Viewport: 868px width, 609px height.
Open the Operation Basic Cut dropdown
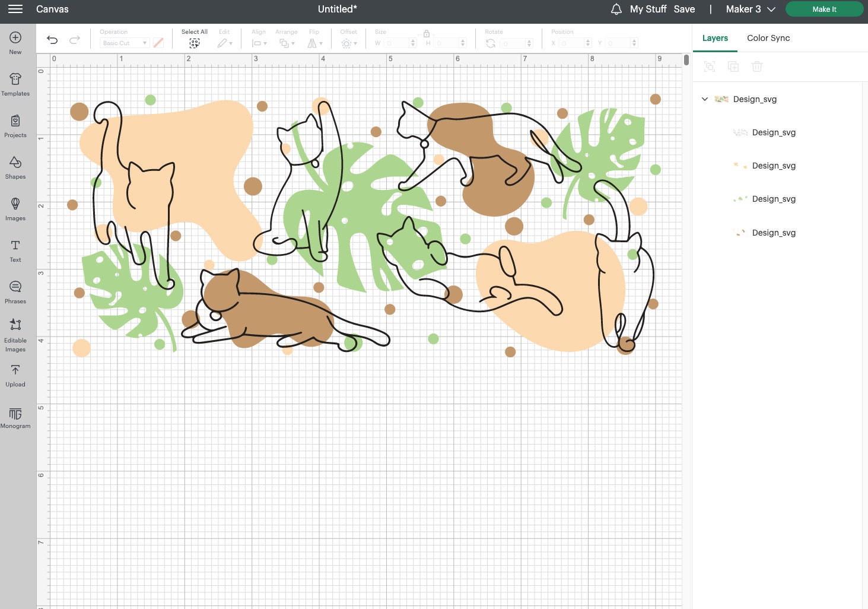(x=125, y=43)
